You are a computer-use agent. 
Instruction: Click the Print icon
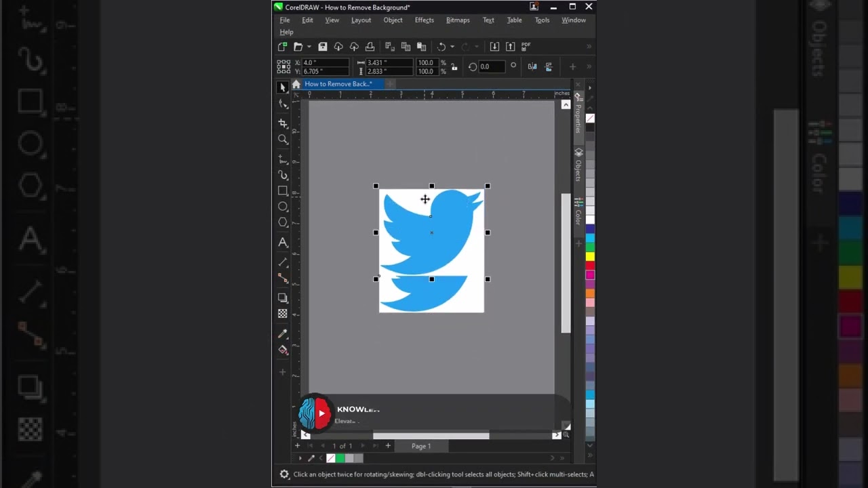(x=370, y=46)
